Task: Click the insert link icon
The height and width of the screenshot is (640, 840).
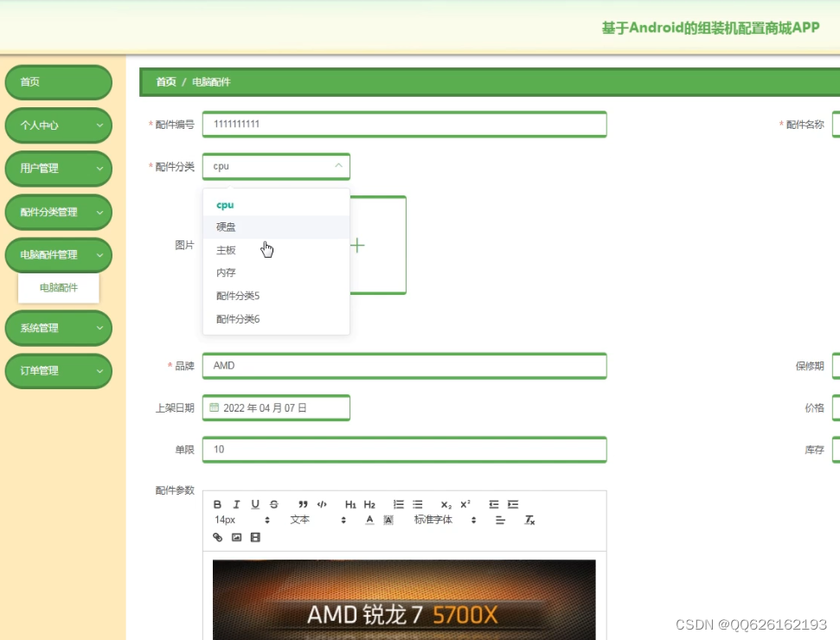Action: click(216, 537)
